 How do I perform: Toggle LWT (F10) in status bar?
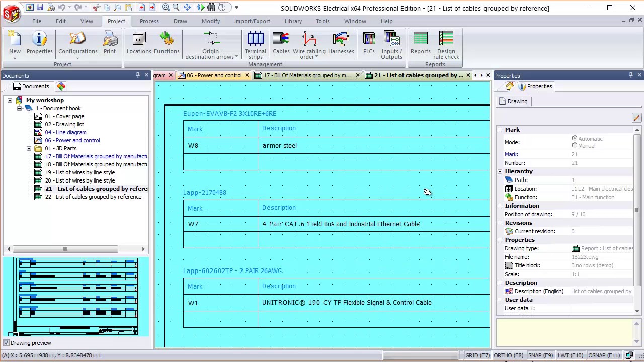(571, 355)
